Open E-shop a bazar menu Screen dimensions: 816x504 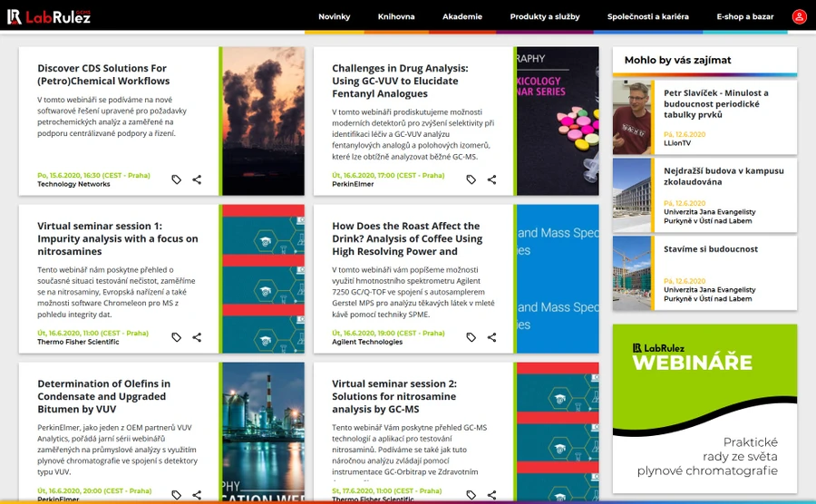click(744, 16)
